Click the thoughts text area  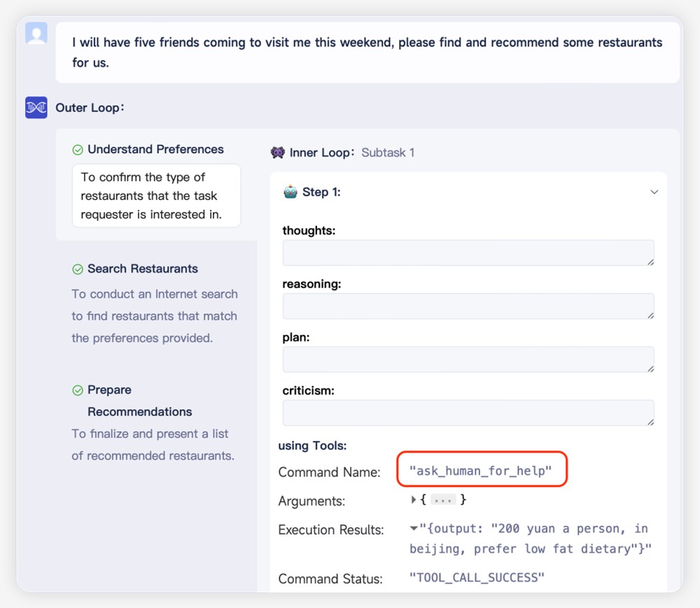click(468, 253)
